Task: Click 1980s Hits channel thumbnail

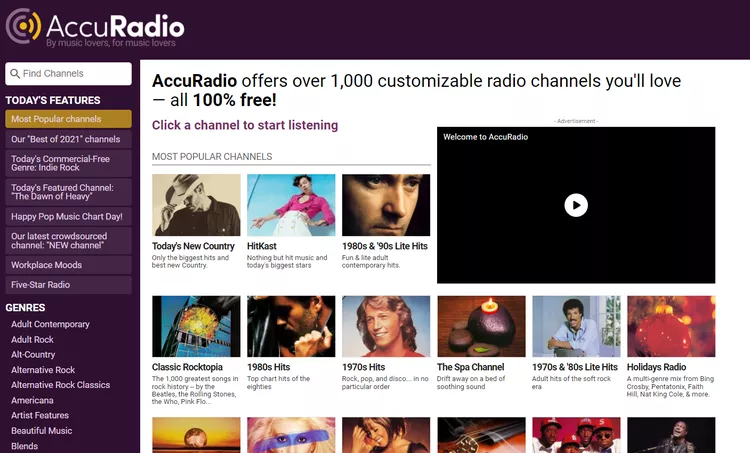Action: [291, 326]
